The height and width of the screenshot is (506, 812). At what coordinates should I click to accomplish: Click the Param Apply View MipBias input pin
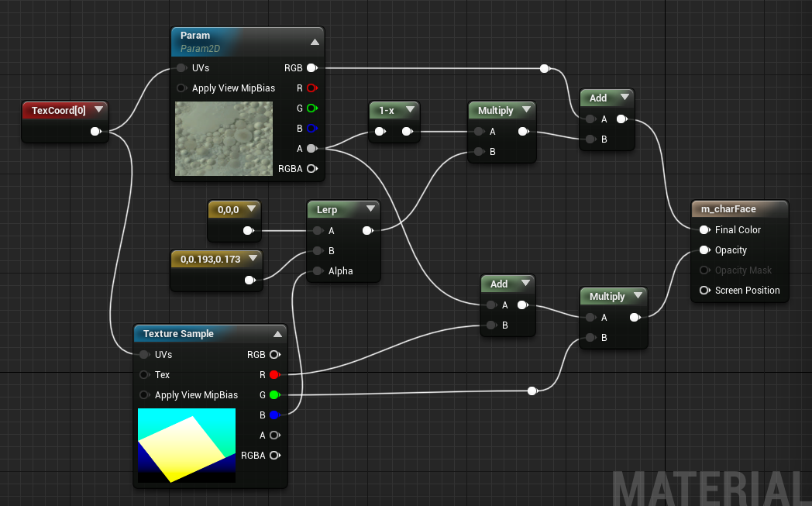pos(181,88)
